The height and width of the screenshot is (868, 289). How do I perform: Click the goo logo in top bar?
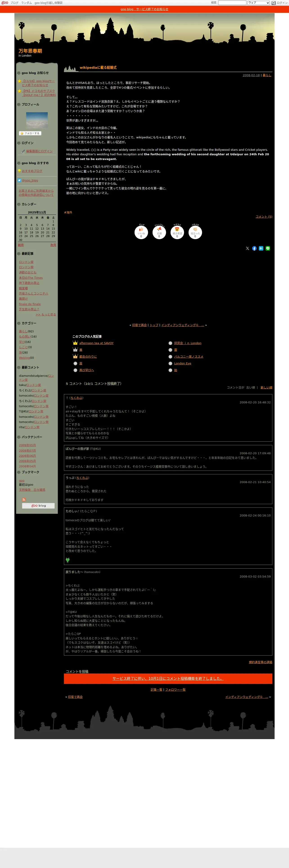(5, 3)
